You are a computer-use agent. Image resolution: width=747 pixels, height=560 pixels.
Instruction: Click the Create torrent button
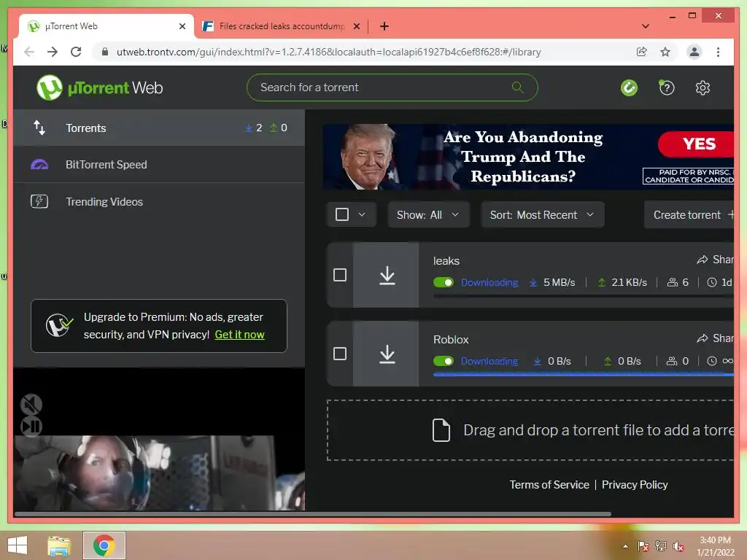click(689, 215)
